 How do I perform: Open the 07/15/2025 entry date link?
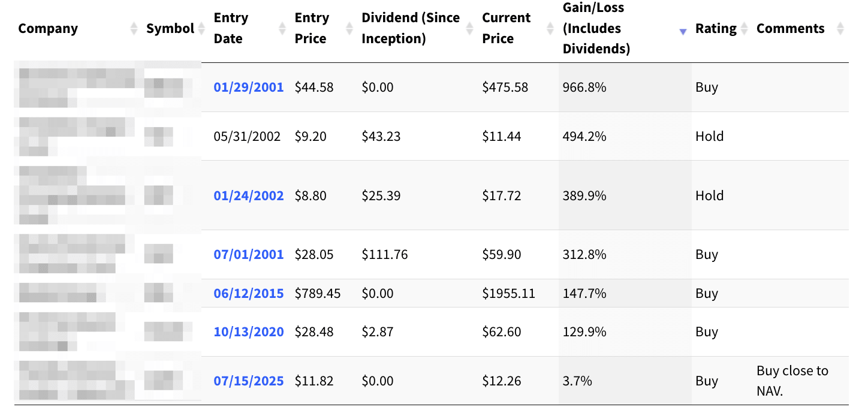coord(248,381)
